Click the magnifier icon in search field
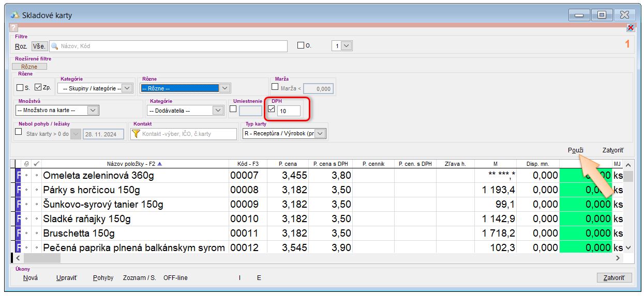The image size is (644, 296). coord(54,46)
